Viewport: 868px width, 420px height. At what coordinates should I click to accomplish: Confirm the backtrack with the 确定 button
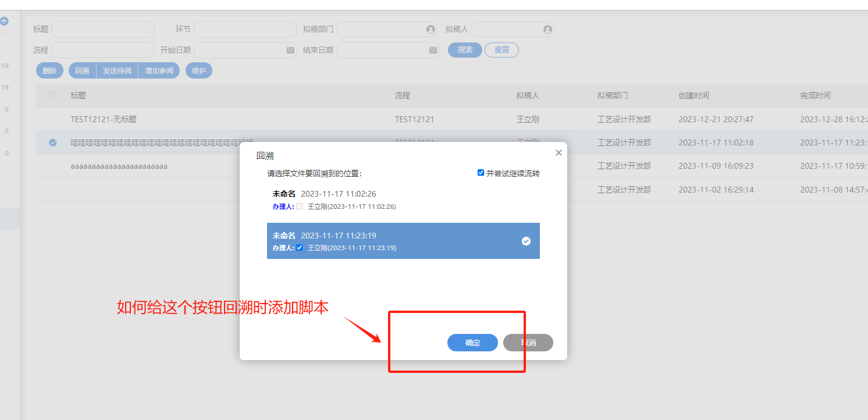pyautogui.click(x=472, y=343)
